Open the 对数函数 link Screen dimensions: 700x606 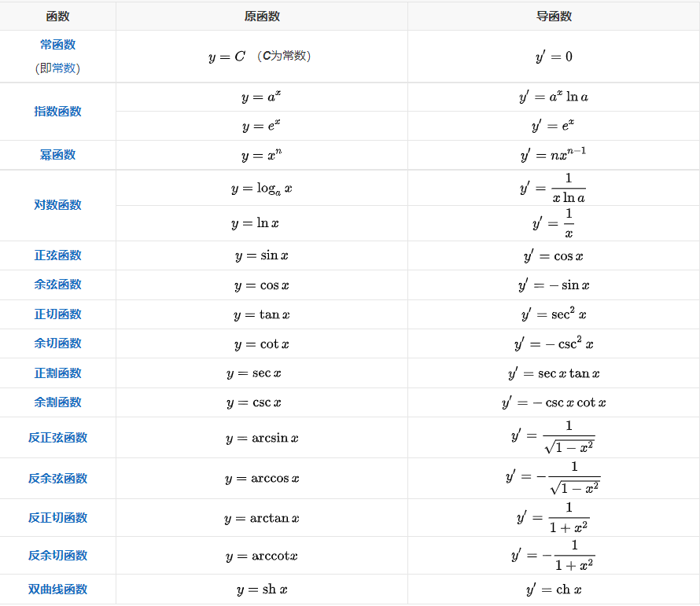click(57, 205)
